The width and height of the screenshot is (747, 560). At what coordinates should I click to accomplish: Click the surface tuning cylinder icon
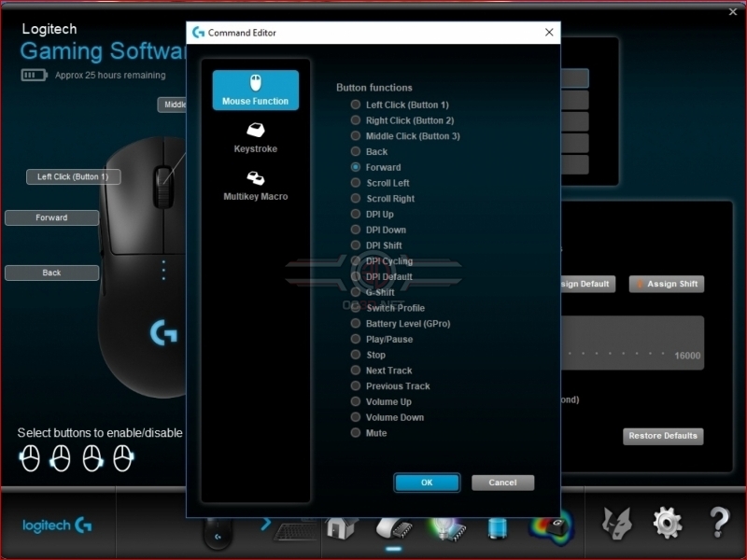tap(495, 528)
